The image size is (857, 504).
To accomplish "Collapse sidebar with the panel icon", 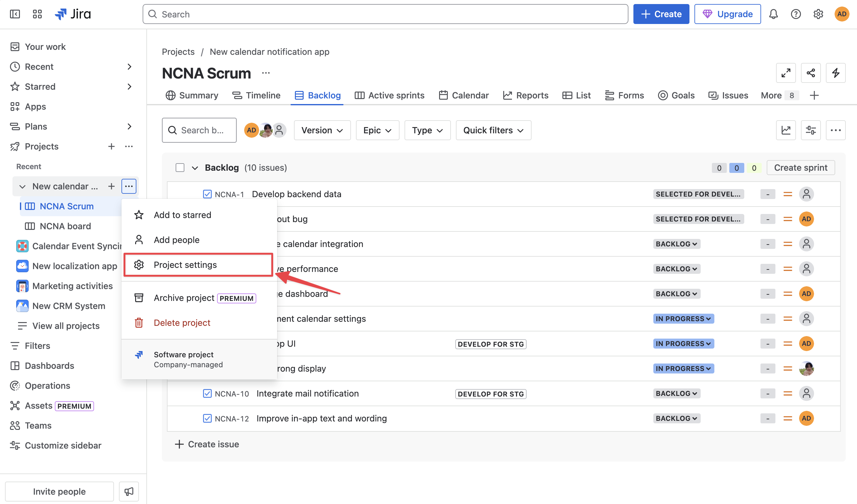I will [x=15, y=14].
